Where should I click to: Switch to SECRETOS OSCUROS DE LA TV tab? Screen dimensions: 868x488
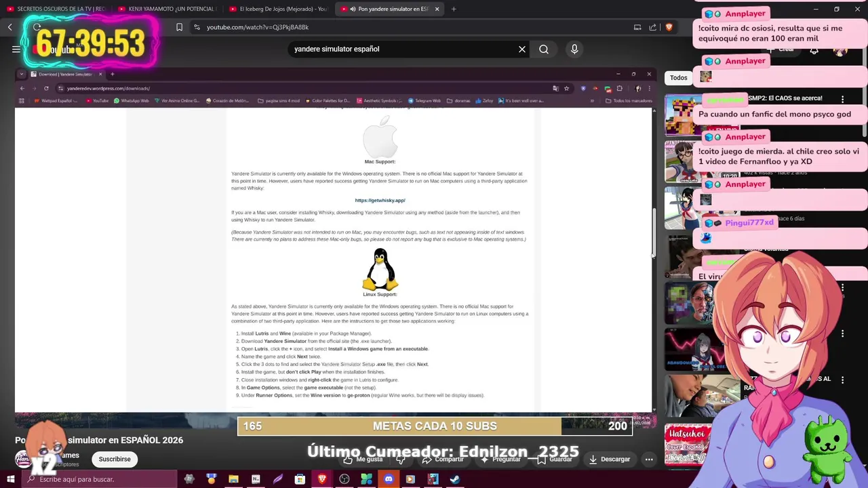[57, 9]
